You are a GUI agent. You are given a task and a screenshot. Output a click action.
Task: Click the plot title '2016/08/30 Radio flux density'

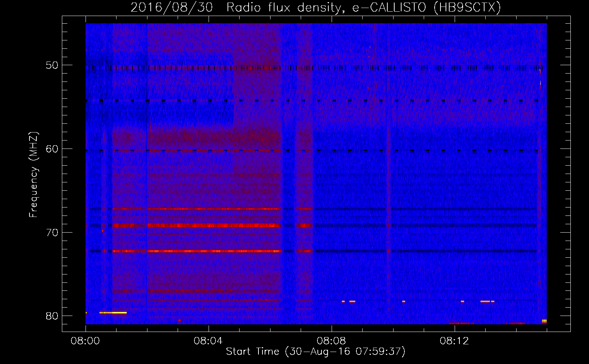point(315,7)
